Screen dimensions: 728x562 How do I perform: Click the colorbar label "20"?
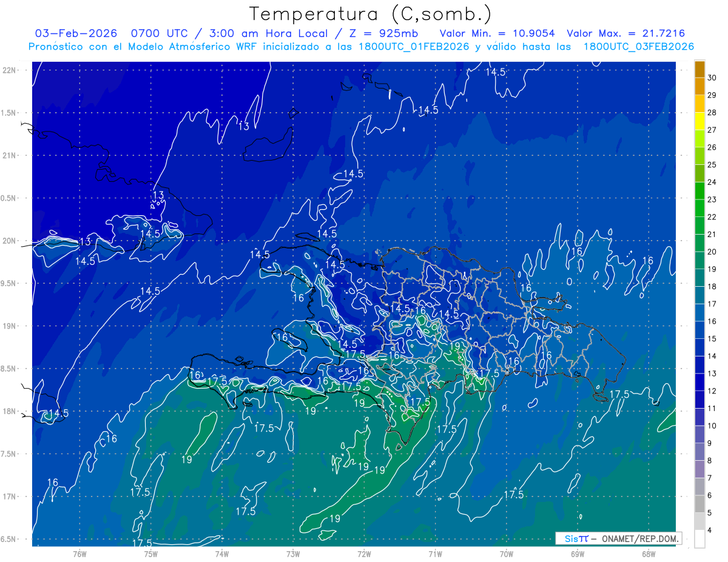[x=712, y=252]
